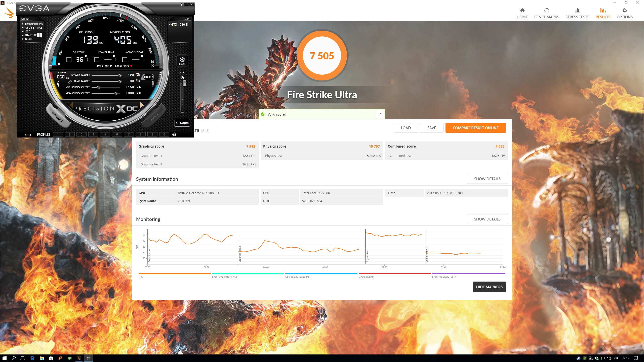Click the left yellow arrow beside Precision logo
This screenshot has width=644, height=362.
click(x=71, y=105)
